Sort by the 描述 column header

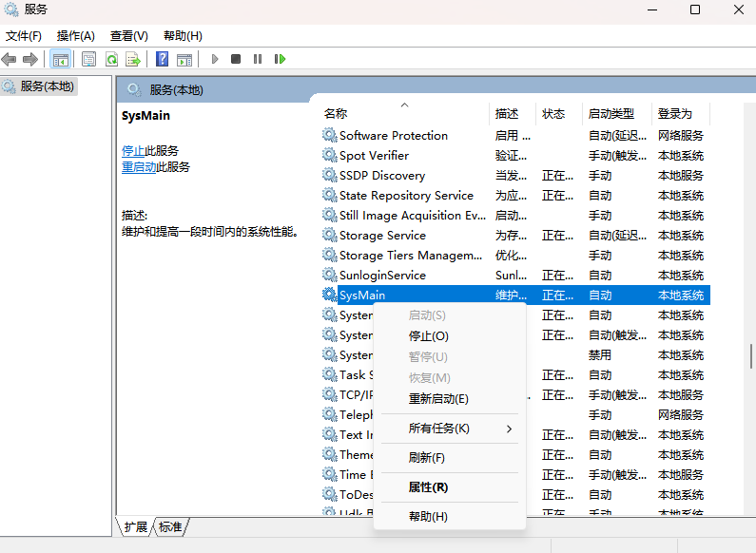512,114
